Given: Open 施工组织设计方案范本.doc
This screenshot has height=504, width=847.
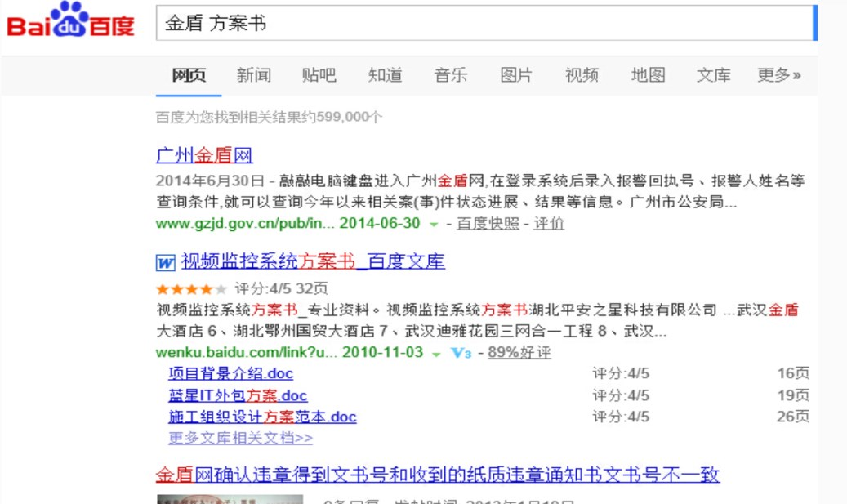Looking at the screenshot, I should (x=262, y=417).
